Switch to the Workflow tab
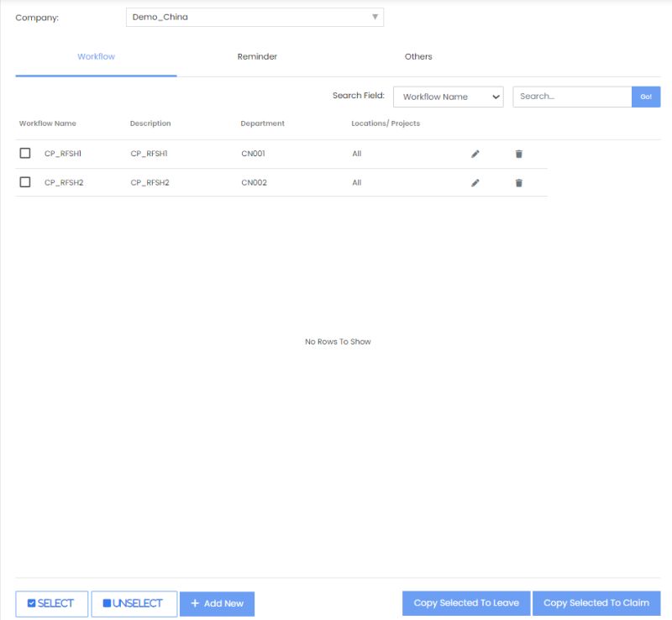The width and height of the screenshot is (672, 620). pos(96,56)
